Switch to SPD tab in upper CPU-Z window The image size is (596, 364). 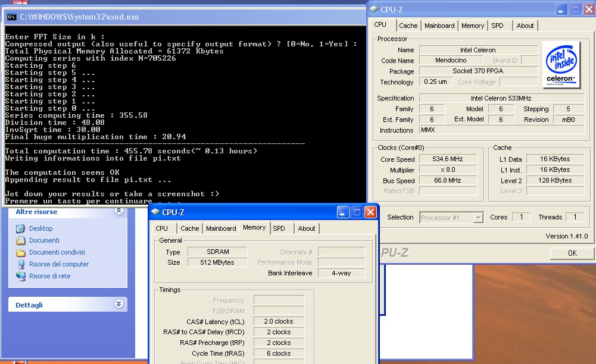pyautogui.click(x=497, y=26)
